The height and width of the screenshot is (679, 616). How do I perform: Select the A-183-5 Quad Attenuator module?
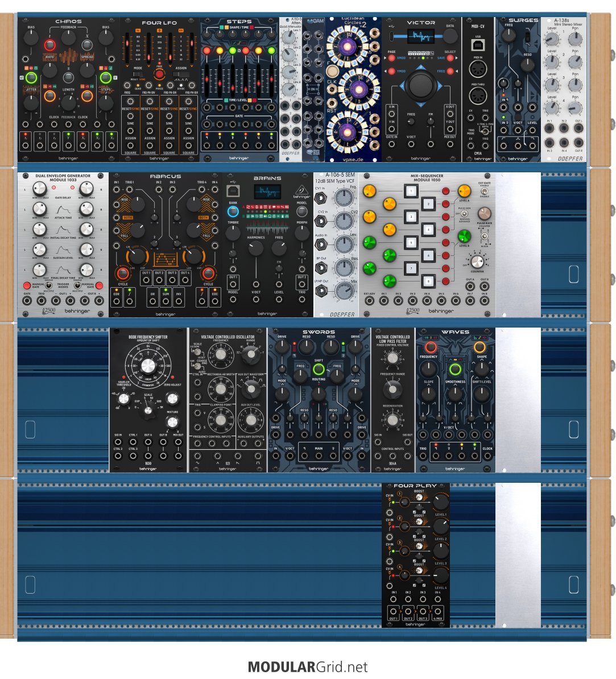[291, 90]
